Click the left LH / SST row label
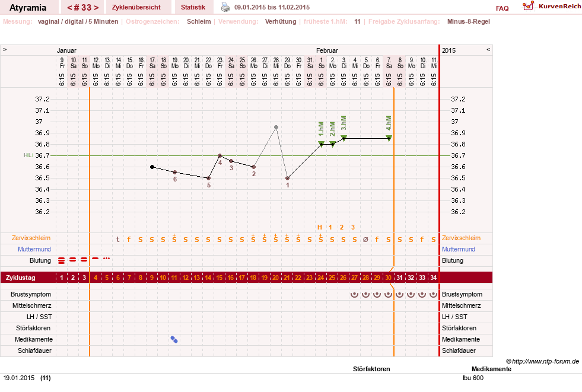The height and width of the screenshot is (392, 582). point(39,317)
